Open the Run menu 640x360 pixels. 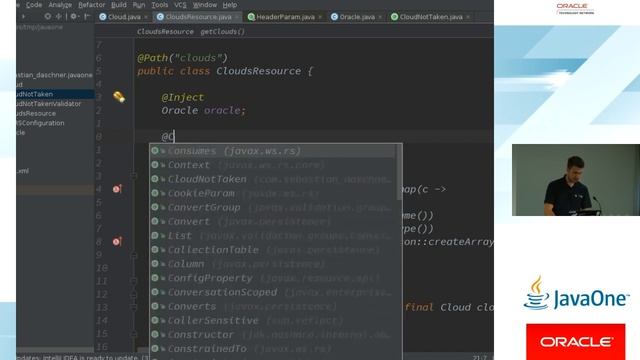click(139, 5)
